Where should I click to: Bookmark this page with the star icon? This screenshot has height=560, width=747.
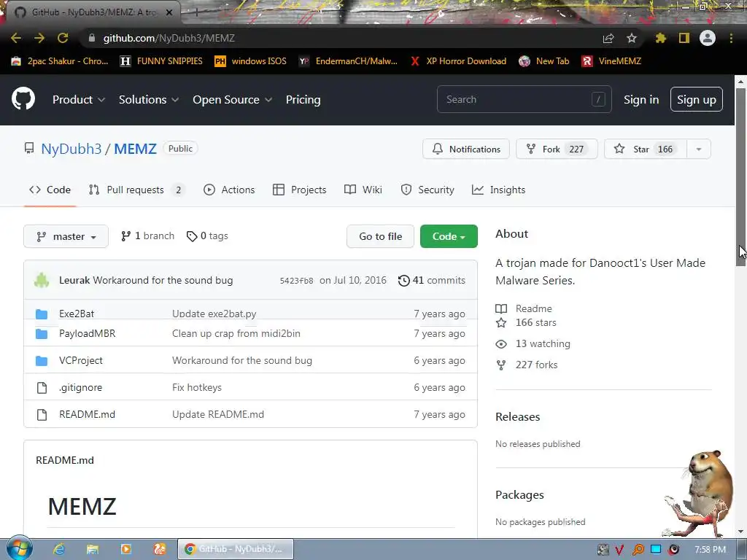pos(631,38)
